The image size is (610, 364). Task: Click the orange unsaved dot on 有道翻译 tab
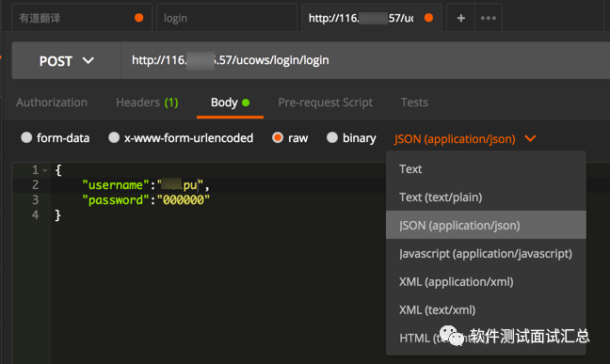click(x=139, y=18)
